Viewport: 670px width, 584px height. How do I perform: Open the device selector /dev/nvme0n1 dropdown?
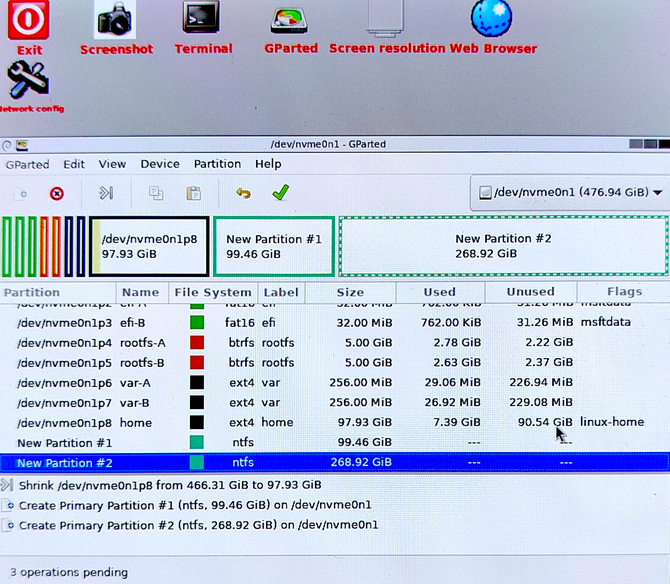pos(571,193)
